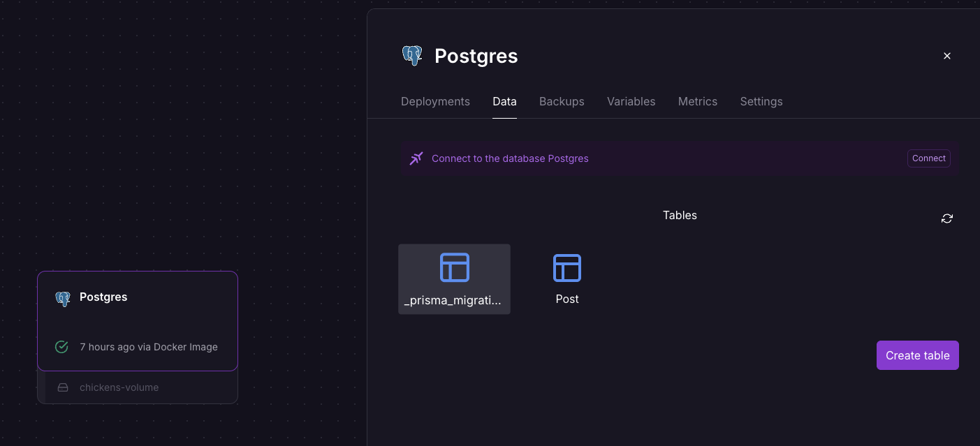Click the Post table label

(567, 299)
